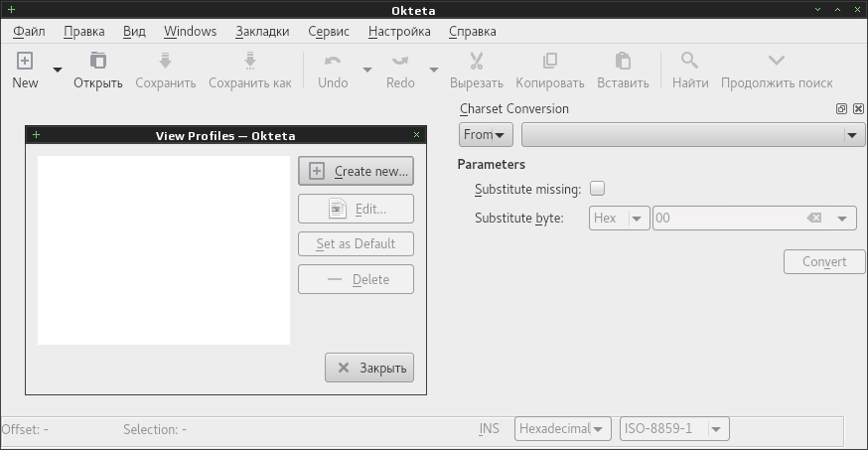This screenshot has width=868, height=450.
Task: Click the Продолжить поиск toolbar icon
Action: click(x=777, y=61)
